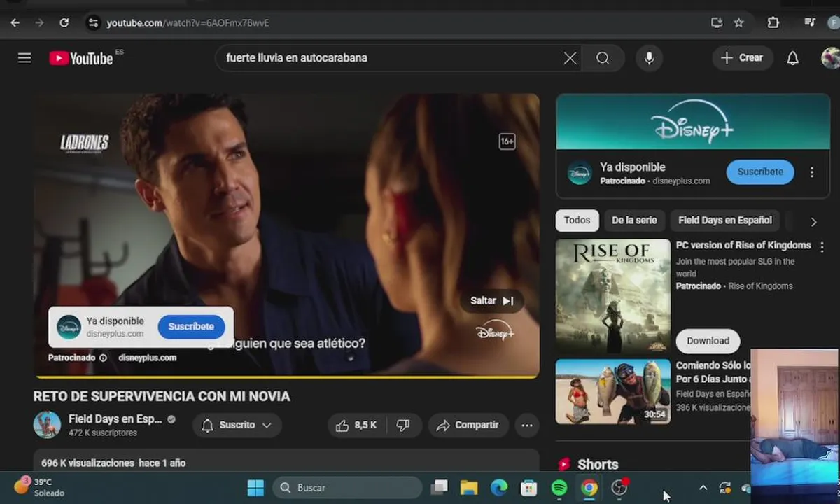Image resolution: width=840 pixels, height=504 pixels.
Task: Dislike the video with thumbs down
Action: click(403, 425)
